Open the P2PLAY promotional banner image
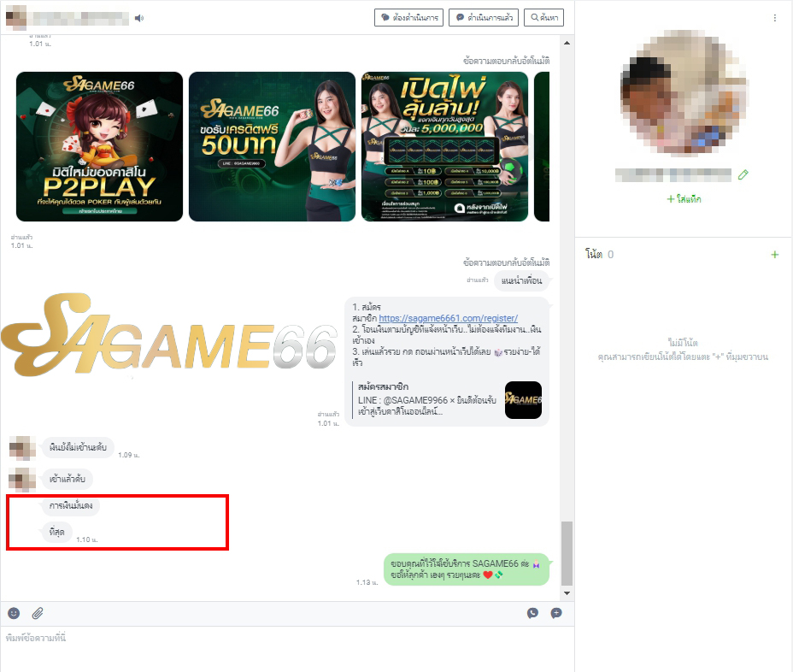Screen dimensions: 793x672 [99, 146]
